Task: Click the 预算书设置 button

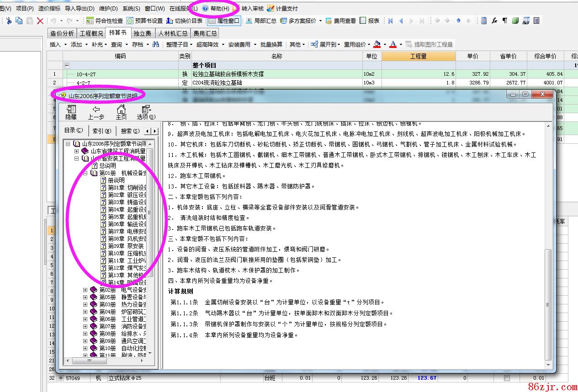Action: [x=144, y=21]
